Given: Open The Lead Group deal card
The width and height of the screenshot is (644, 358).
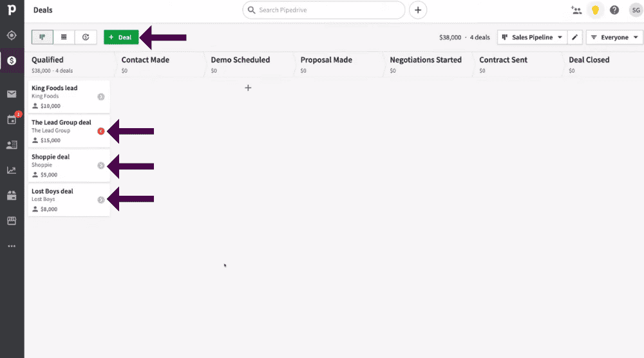Looking at the screenshot, I should [69, 131].
